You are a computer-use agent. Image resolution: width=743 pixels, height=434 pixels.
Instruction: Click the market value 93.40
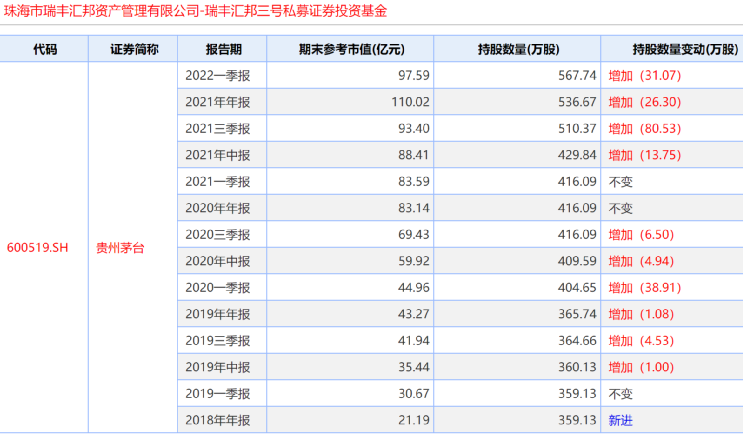pos(414,128)
